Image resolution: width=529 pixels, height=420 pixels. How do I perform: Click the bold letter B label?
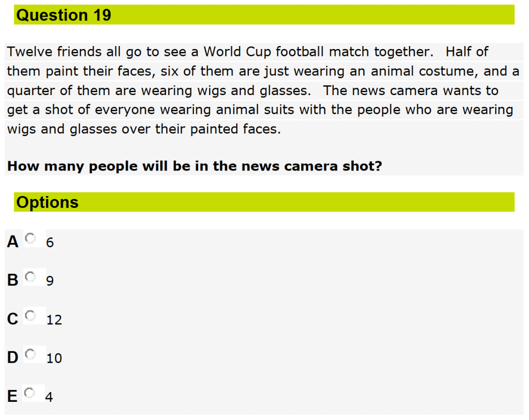coord(13,280)
